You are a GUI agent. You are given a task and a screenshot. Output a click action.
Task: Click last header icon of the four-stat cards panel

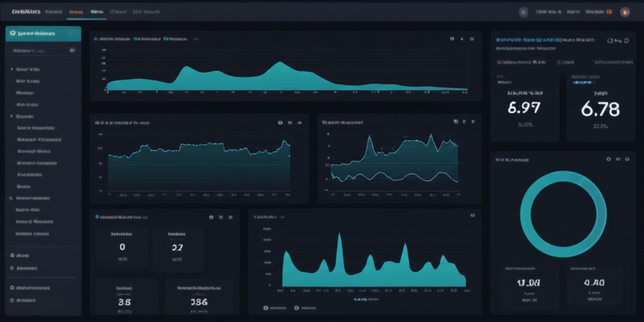point(231,217)
